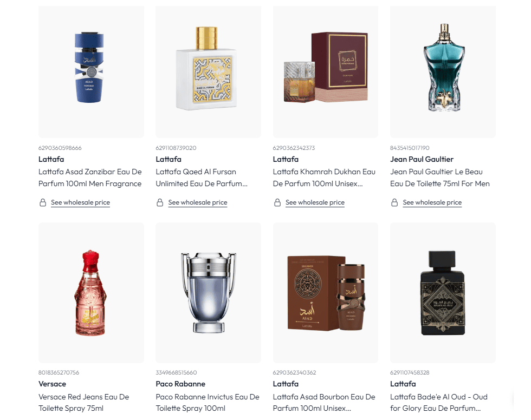531x420 pixels.
Task: See wholesale price for Qaed Al Fursan Unlimited
Action: tap(198, 202)
